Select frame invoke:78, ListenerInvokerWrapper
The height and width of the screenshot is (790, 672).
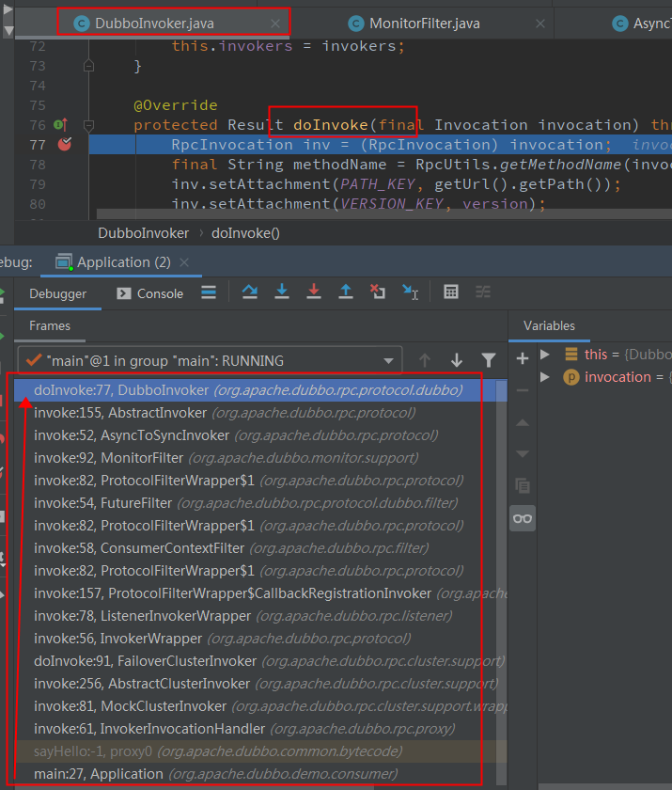(255, 616)
